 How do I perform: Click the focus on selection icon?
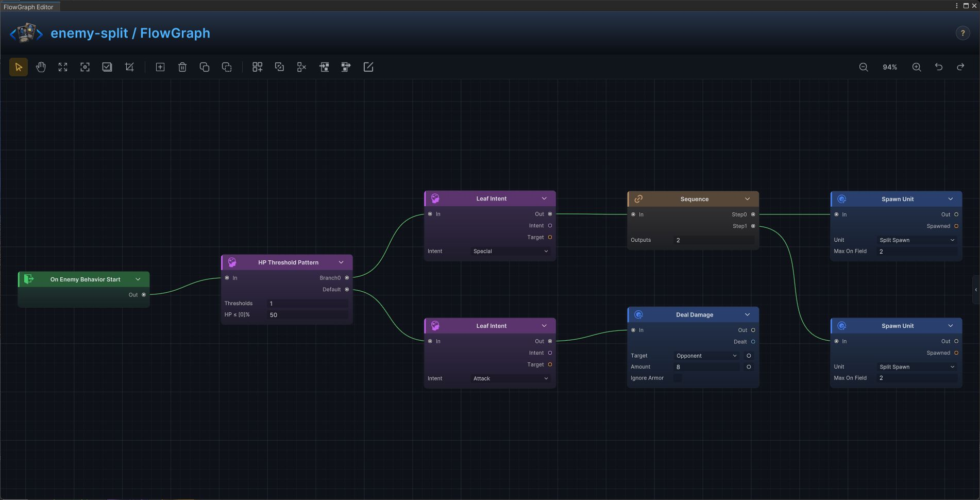(85, 67)
